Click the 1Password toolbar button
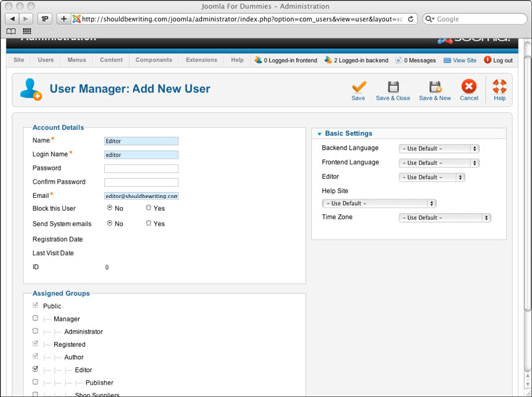Screen dimensions: 532x397 (44, 19)
